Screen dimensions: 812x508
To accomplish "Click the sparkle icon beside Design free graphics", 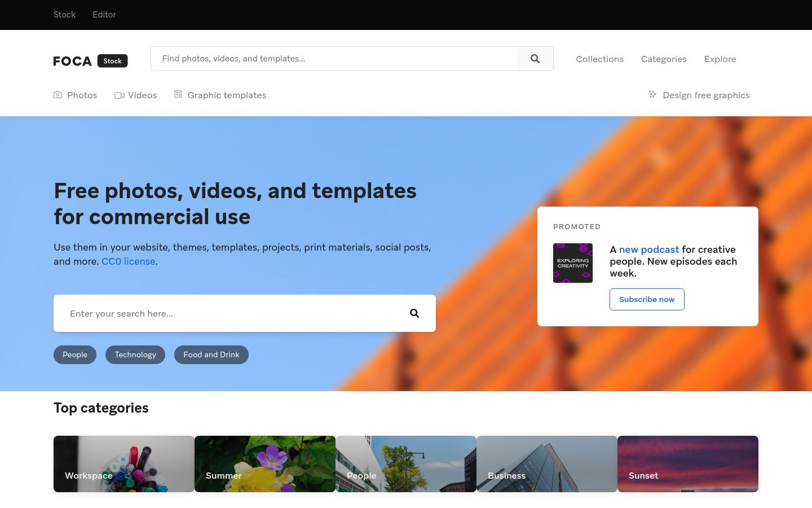I will pos(652,94).
